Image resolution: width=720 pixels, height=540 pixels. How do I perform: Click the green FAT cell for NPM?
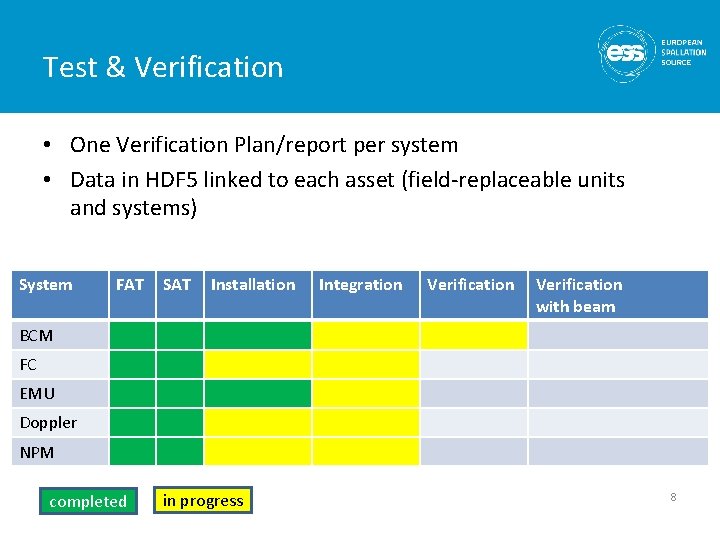132,452
